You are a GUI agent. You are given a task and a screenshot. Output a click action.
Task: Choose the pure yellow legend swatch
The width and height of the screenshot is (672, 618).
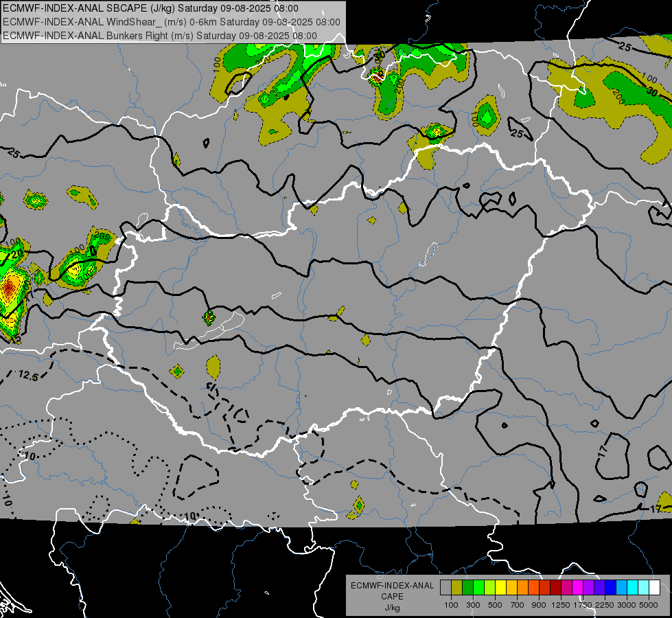click(500, 587)
